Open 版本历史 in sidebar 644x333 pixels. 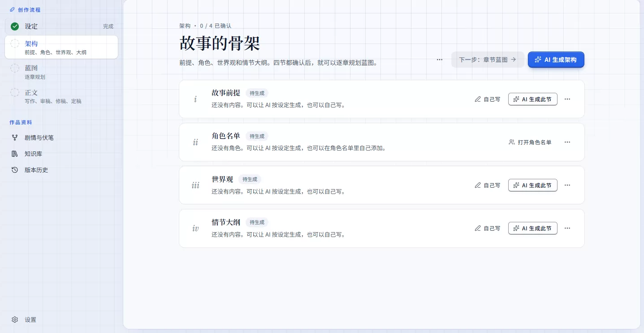[x=61, y=170]
